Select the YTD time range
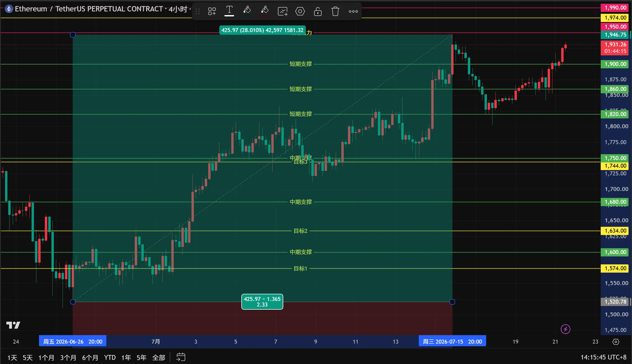632x364 pixels. [110, 358]
